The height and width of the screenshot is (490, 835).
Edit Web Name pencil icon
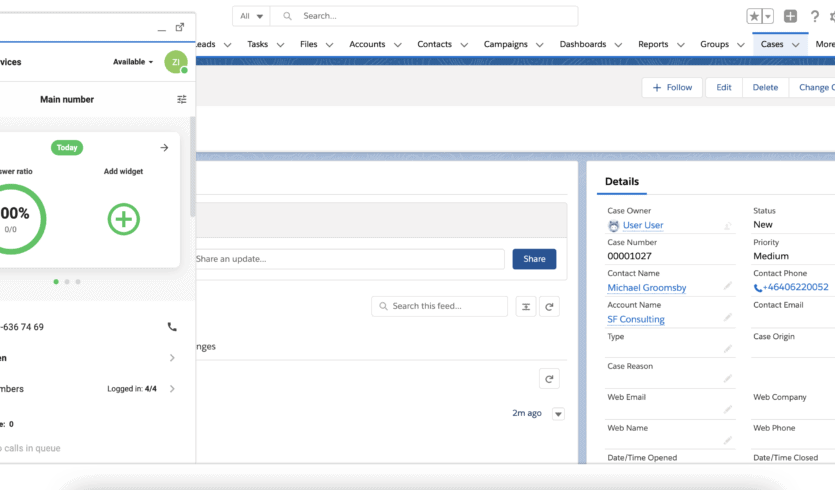[x=727, y=440]
